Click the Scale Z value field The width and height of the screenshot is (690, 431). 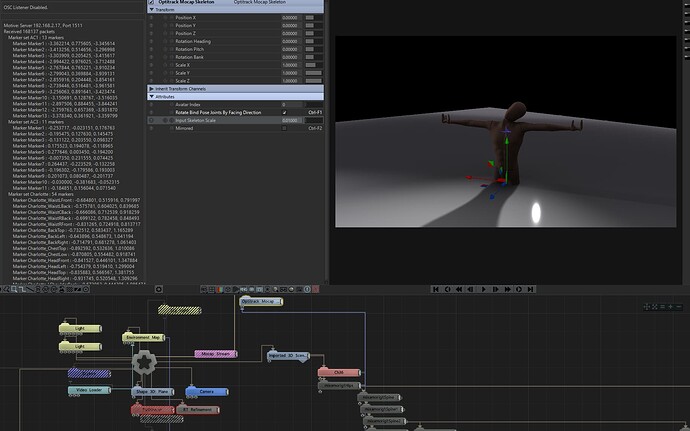coord(292,81)
